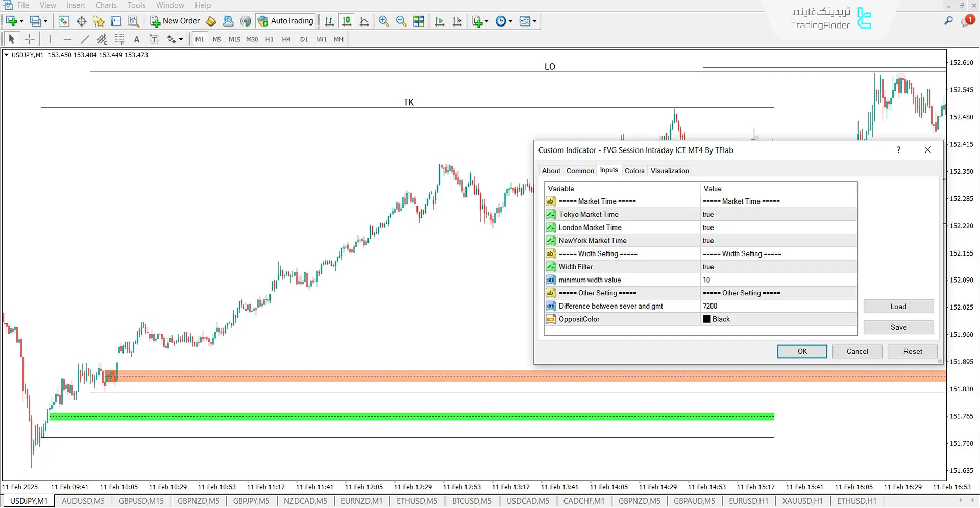This screenshot has height=508, width=980.
Task: Toggle chart shift from right edge
Action: point(457,21)
